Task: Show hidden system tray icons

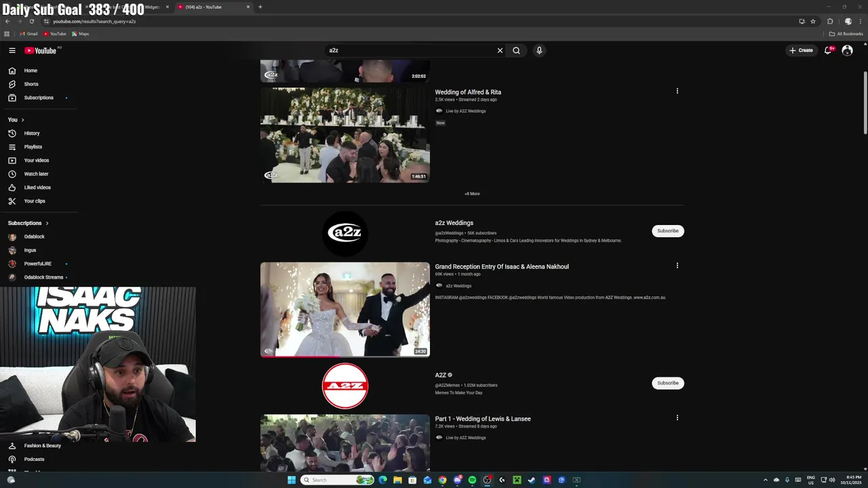Action: (x=766, y=480)
